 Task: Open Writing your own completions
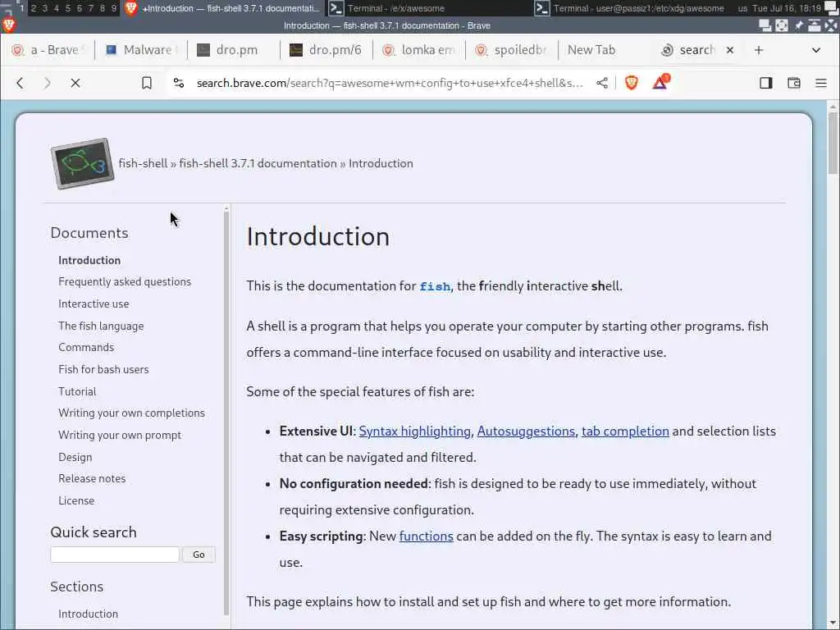(x=131, y=413)
